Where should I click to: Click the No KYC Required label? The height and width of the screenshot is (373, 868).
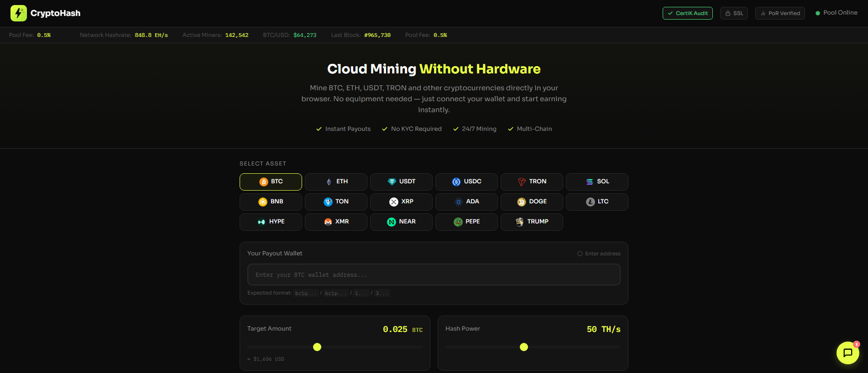(416, 129)
